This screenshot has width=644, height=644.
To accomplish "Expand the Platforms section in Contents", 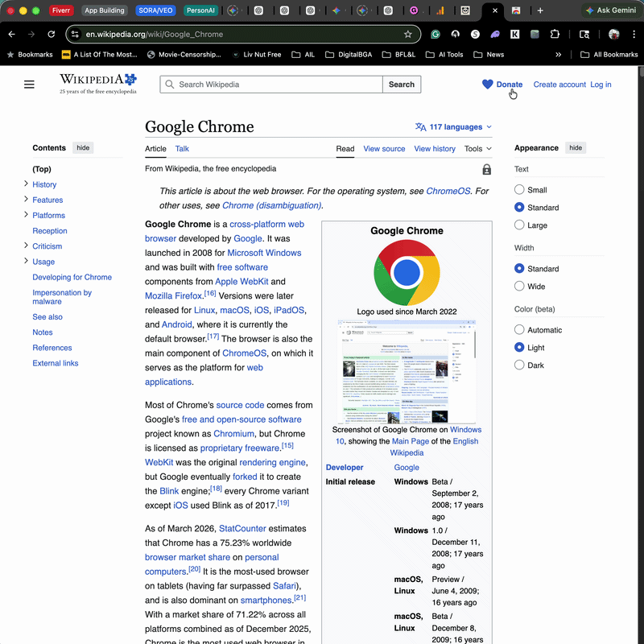I will [x=26, y=214].
